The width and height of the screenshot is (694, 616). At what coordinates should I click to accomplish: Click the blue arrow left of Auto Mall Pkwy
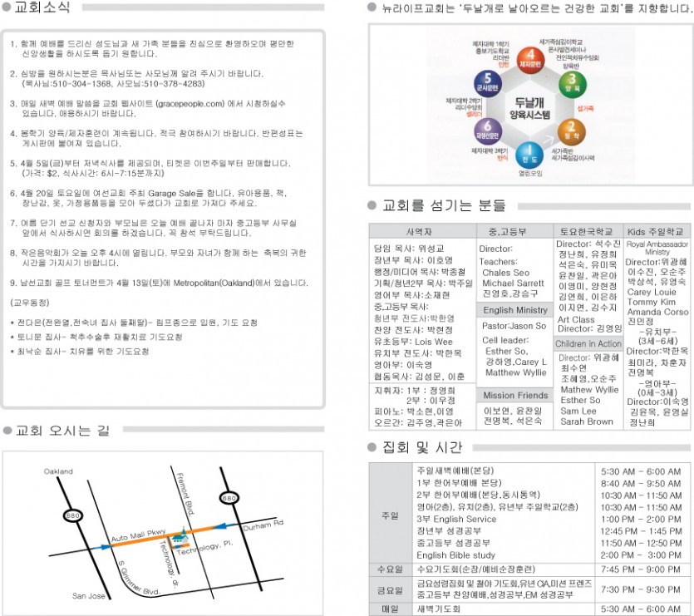102,547
